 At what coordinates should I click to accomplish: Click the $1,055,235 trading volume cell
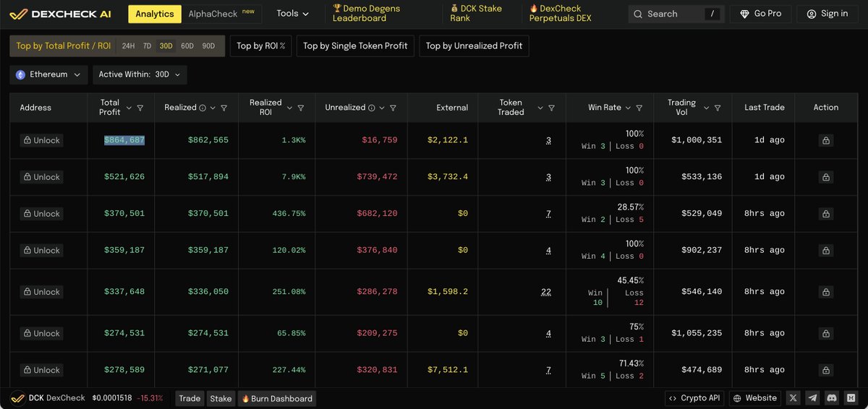pos(697,333)
